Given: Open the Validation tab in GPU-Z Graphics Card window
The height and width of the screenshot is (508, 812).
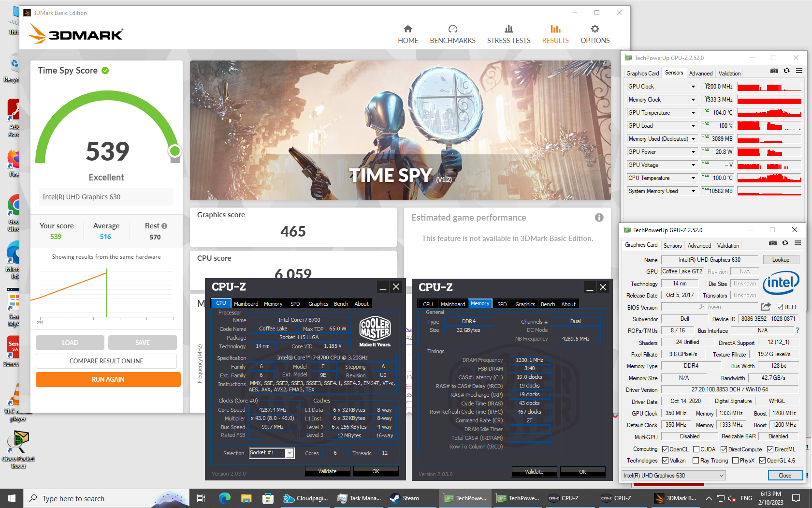Looking at the screenshot, I should tap(728, 246).
